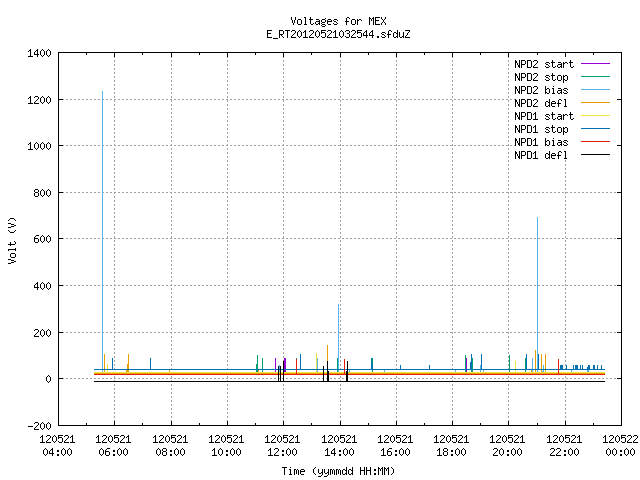
Task: Click the green NPD2 stop legend line
Action: 595,76
